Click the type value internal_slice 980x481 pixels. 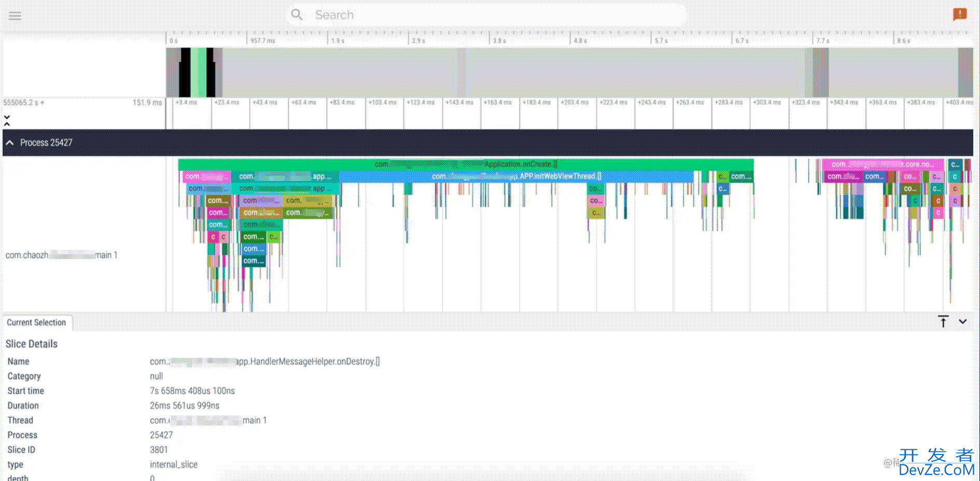point(174,464)
